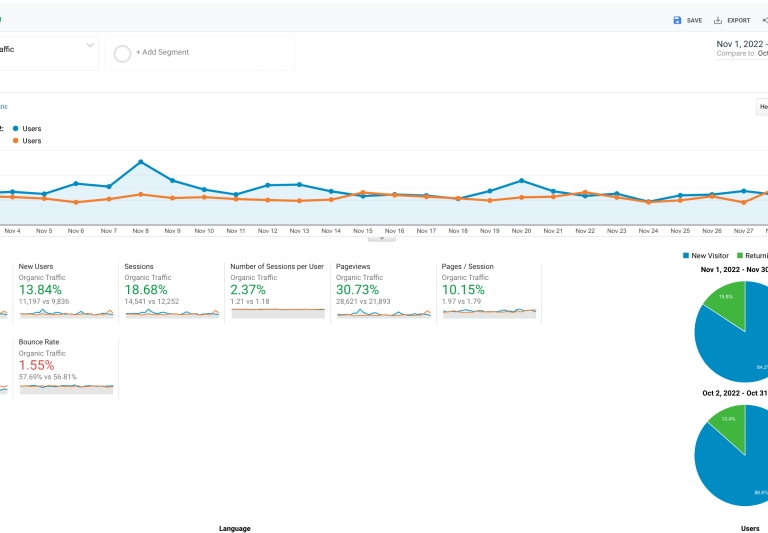
Task: Click the Share icon at top right
Action: tap(765, 20)
